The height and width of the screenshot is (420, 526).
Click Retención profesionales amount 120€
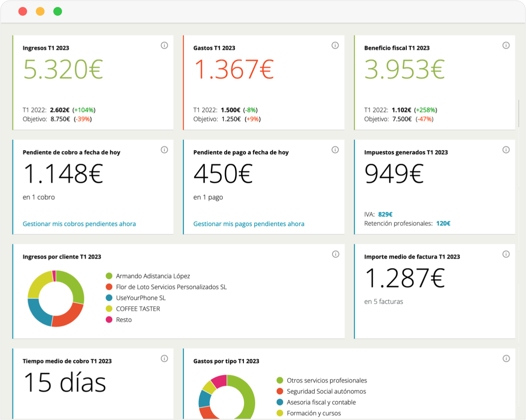point(443,224)
